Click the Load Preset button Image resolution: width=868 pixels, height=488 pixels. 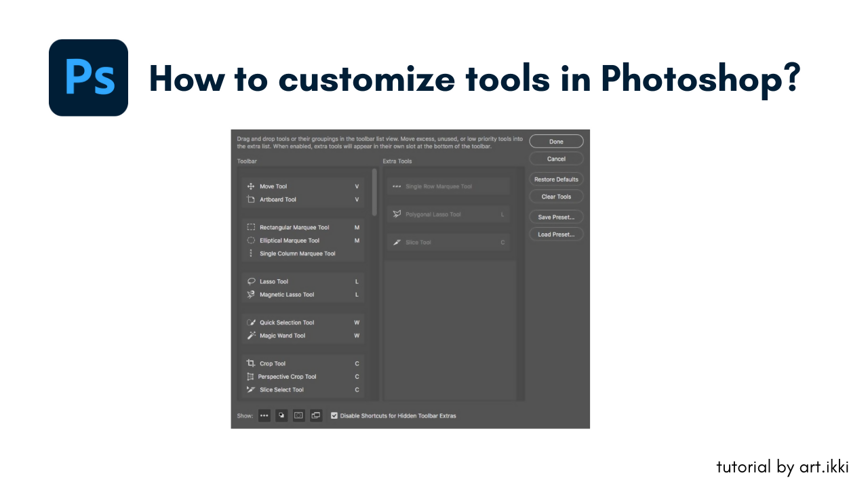pyautogui.click(x=556, y=235)
